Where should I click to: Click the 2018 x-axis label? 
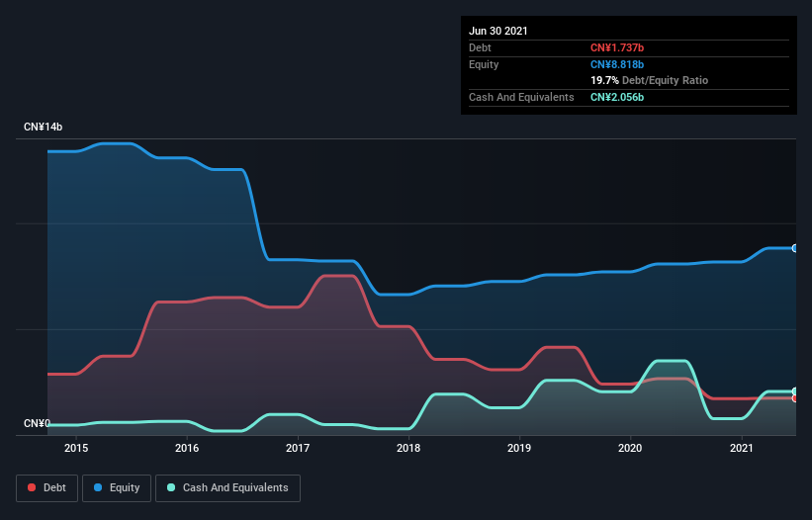[x=408, y=448]
